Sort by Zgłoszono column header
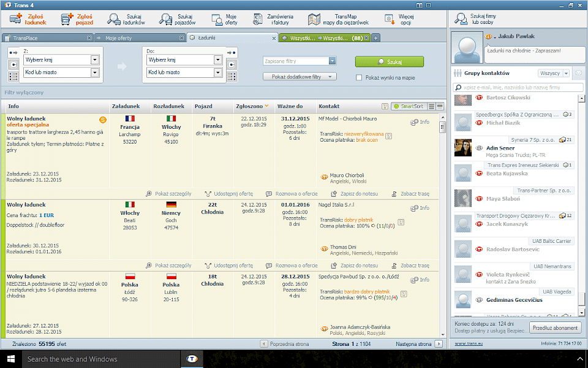 coord(252,106)
